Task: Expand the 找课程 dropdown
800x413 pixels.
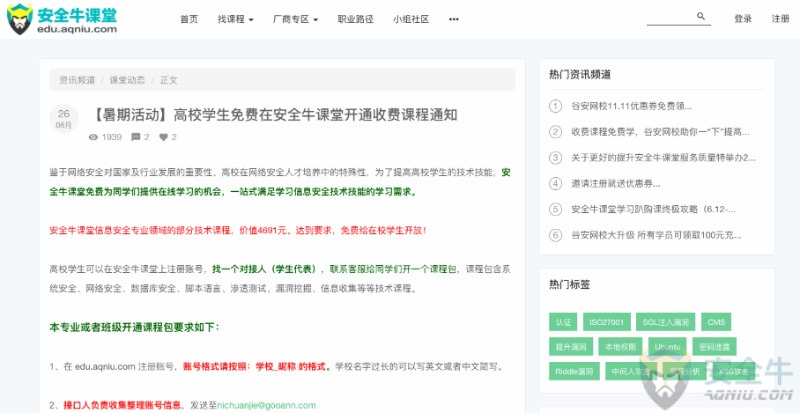Action: coord(235,19)
